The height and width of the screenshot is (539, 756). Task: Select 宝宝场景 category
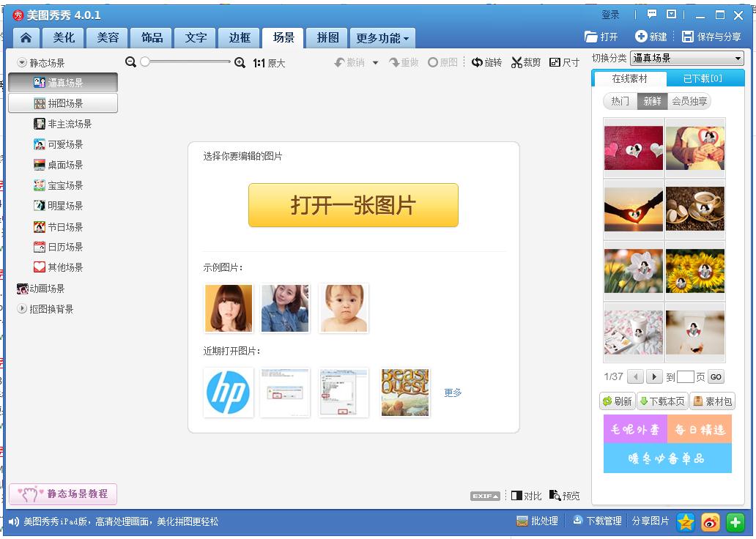(59, 185)
